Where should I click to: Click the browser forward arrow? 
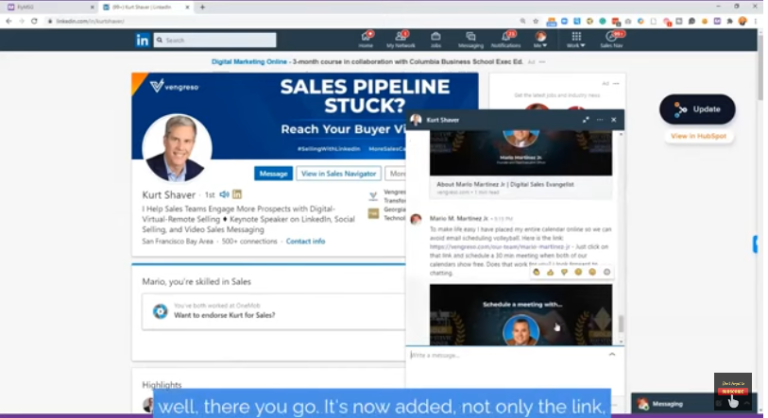point(22,21)
